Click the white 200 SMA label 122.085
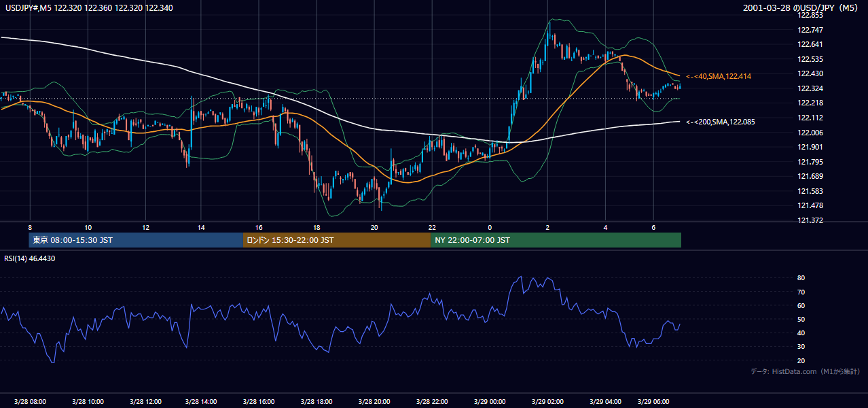 tap(720, 122)
